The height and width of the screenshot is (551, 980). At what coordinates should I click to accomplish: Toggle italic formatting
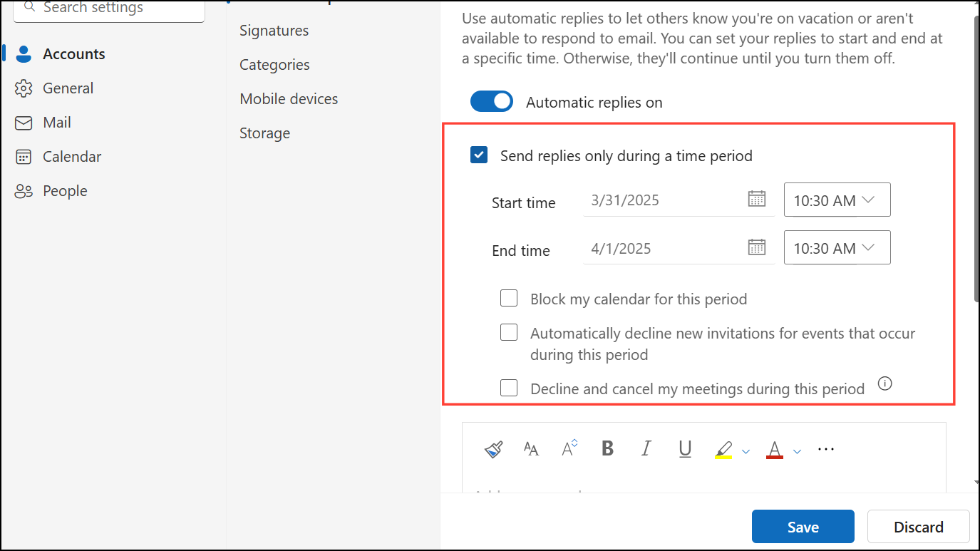(x=646, y=448)
